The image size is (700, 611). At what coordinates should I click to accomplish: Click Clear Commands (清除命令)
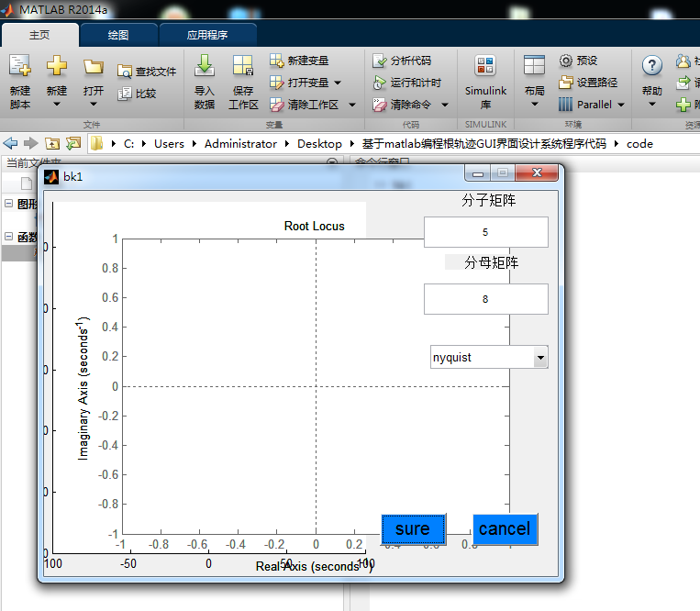(402, 105)
